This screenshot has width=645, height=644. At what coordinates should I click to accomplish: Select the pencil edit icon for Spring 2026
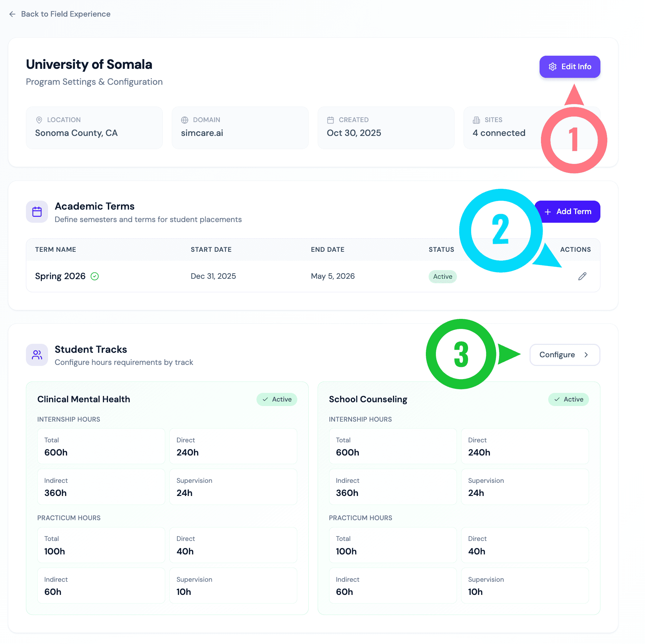click(x=582, y=276)
